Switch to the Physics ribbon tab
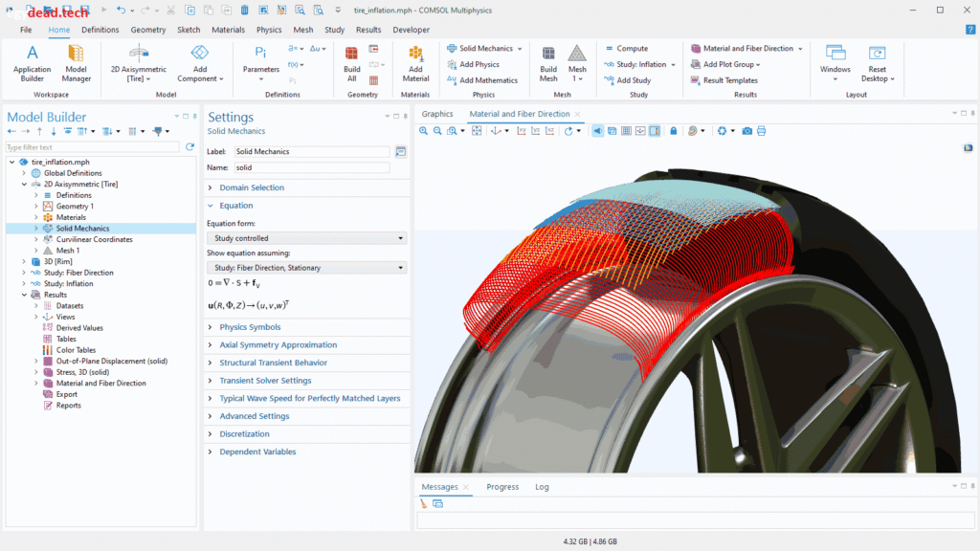980x551 pixels. 273,30
